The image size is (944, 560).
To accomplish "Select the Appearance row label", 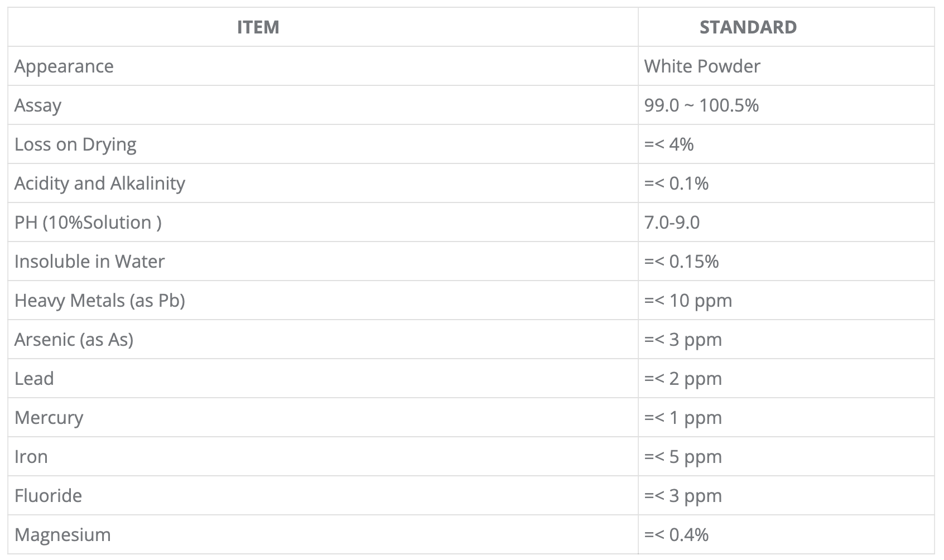I will [64, 66].
